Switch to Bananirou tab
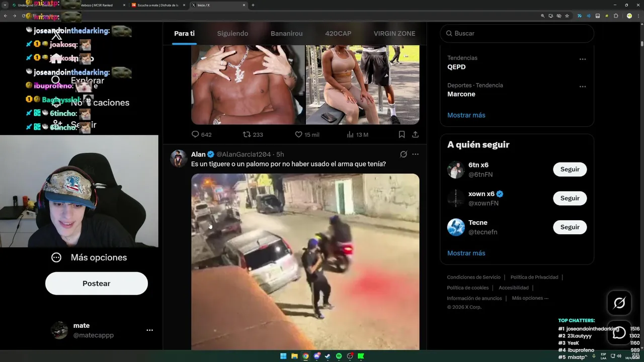This screenshot has height=362, width=644. tap(287, 33)
